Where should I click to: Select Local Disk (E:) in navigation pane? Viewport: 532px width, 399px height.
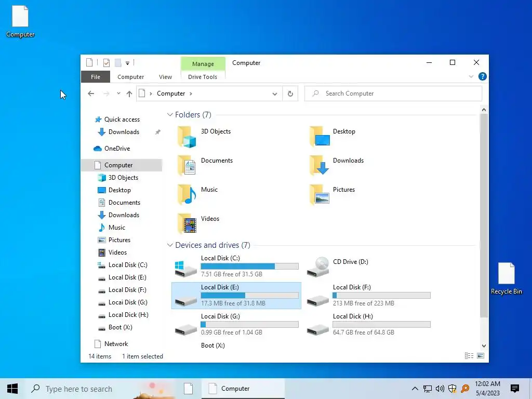pyautogui.click(x=127, y=277)
